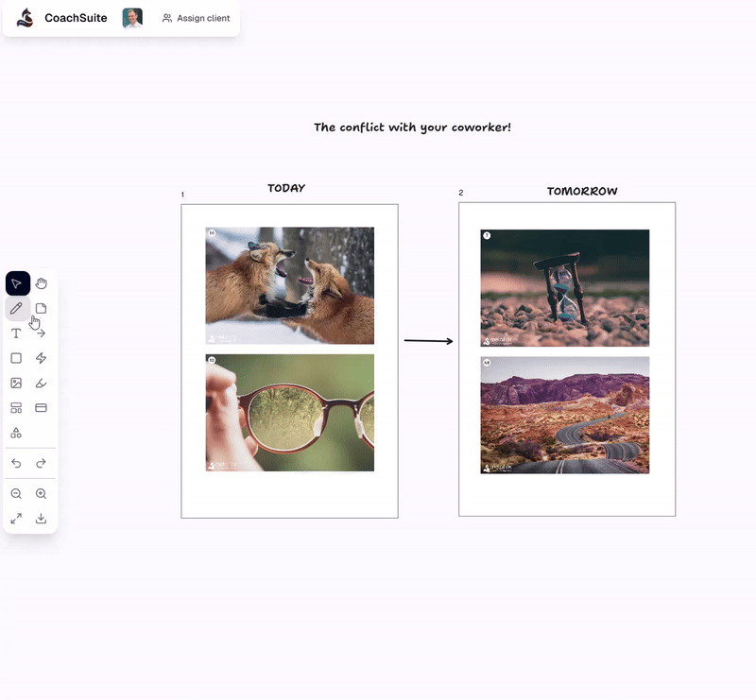This screenshot has height=700, width=756.
Task: Open the shapes diagram tool
Action: coord(16,433)
